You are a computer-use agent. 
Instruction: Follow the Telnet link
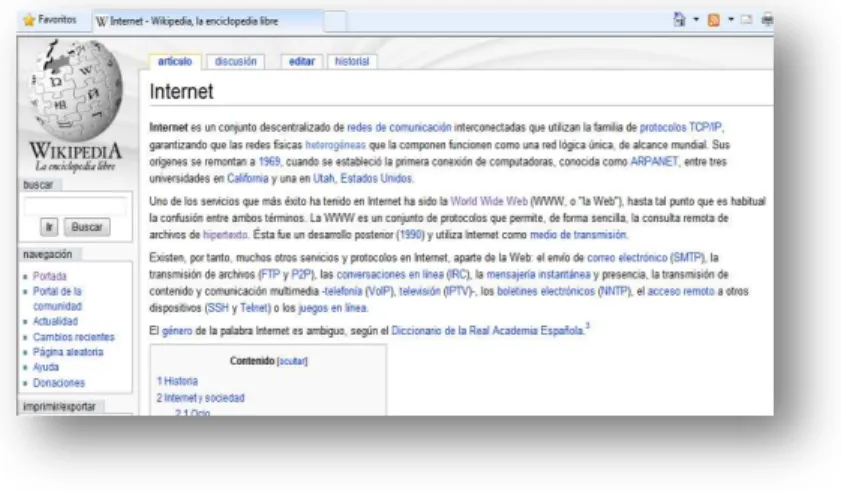254,308
